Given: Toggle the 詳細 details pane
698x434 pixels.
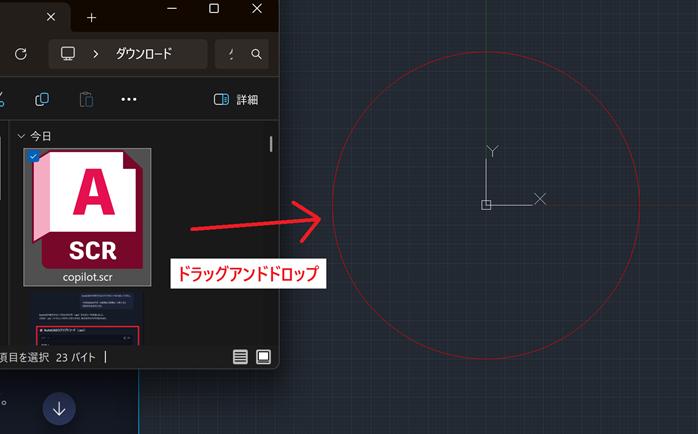Looking at the screenshot, I should [x=236, y=99].
